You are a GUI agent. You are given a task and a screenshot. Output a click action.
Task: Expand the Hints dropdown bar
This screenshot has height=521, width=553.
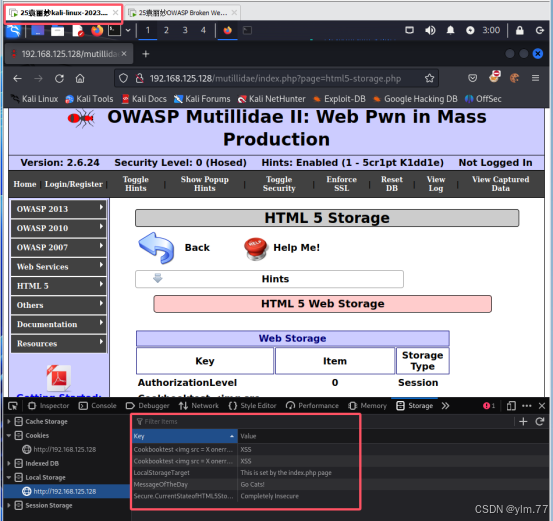pos(269,279)
